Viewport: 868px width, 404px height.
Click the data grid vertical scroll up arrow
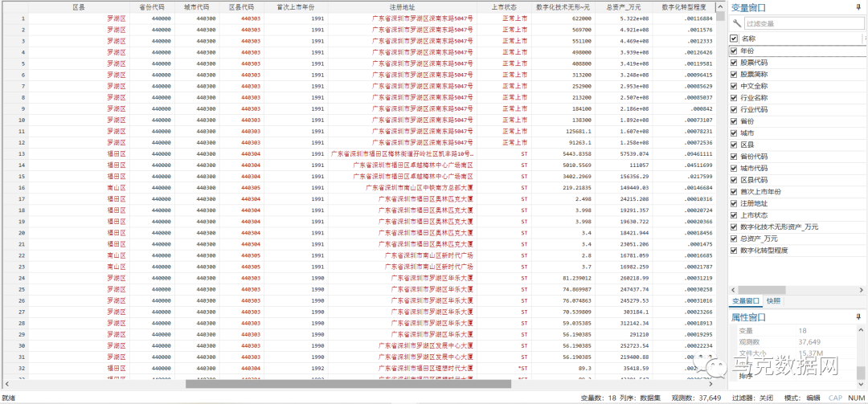[720, 6]
